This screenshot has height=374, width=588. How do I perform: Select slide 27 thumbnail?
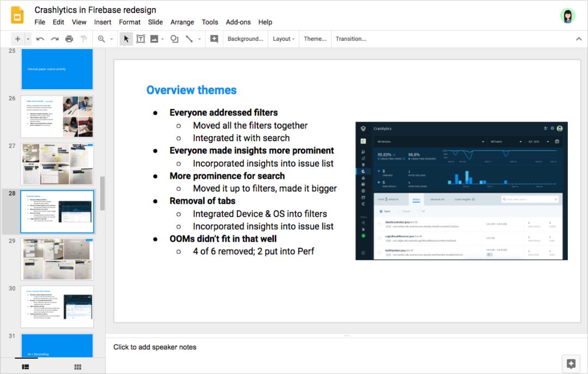(57, 164)
